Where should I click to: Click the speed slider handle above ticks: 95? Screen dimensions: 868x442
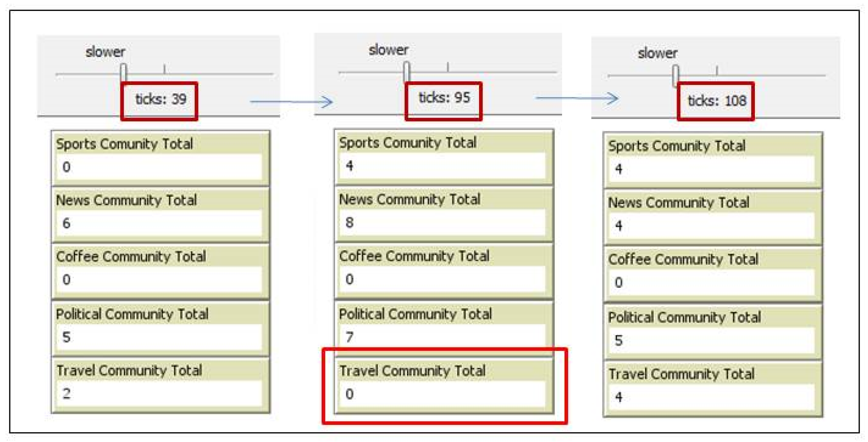pos(406,71)
